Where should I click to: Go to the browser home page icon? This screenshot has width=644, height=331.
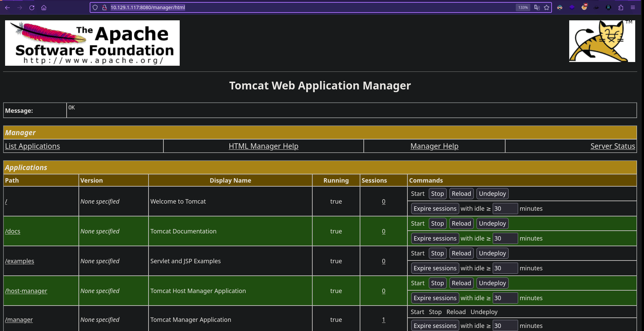tap(44, 7)
